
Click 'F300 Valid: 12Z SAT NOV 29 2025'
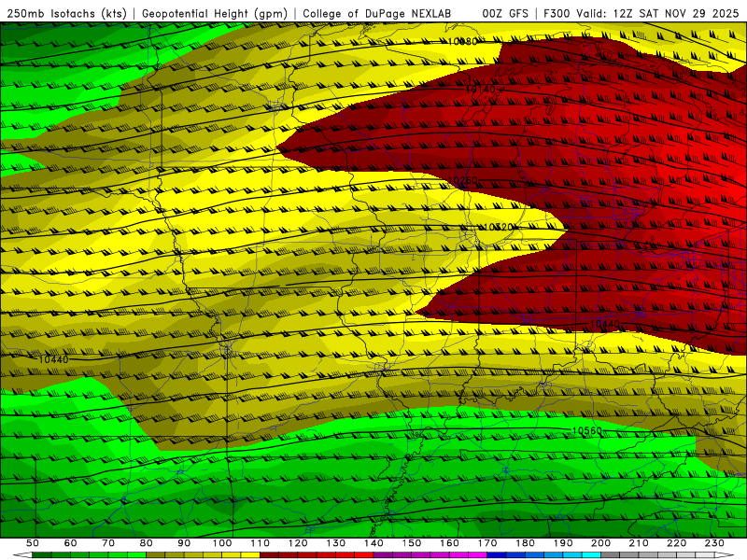(641, 13)
